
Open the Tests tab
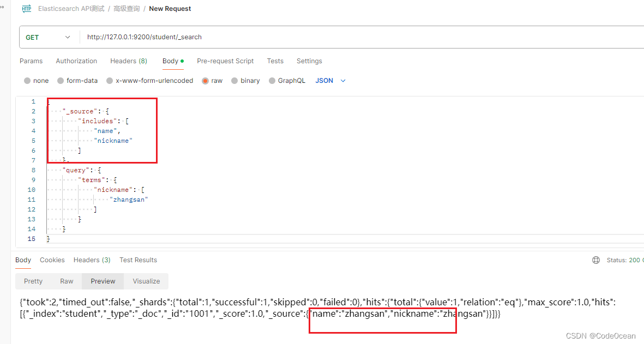275,61
